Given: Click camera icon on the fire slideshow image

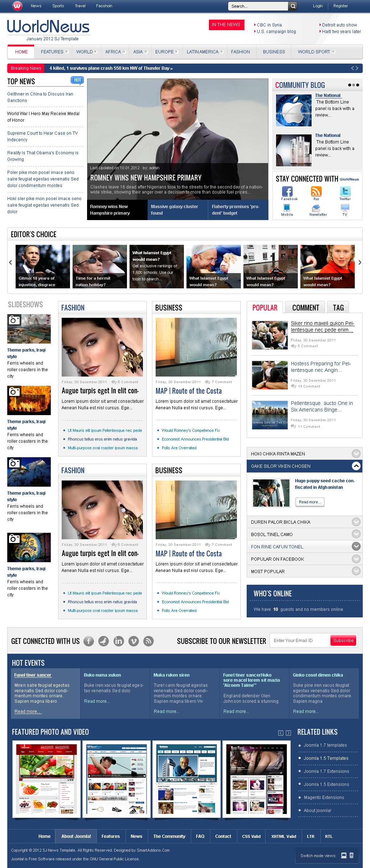Looking at the screenshot, I should [14, 392].
